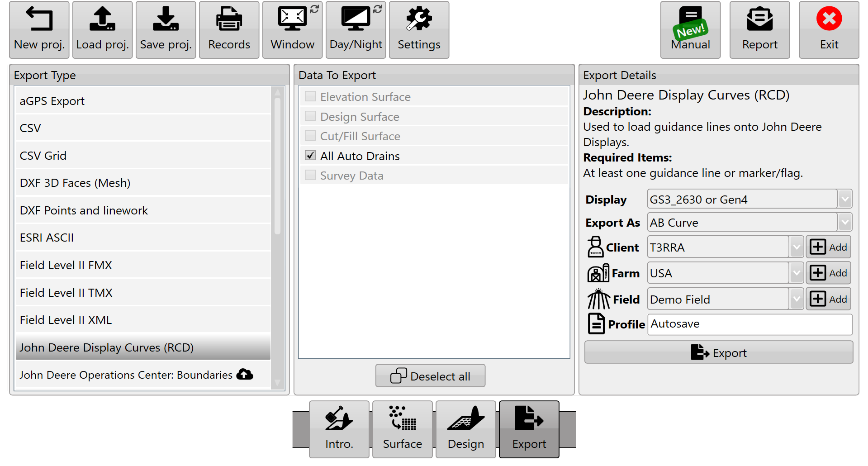
Task: Click the Field sprinkler icon
Action: pos(598,299)
